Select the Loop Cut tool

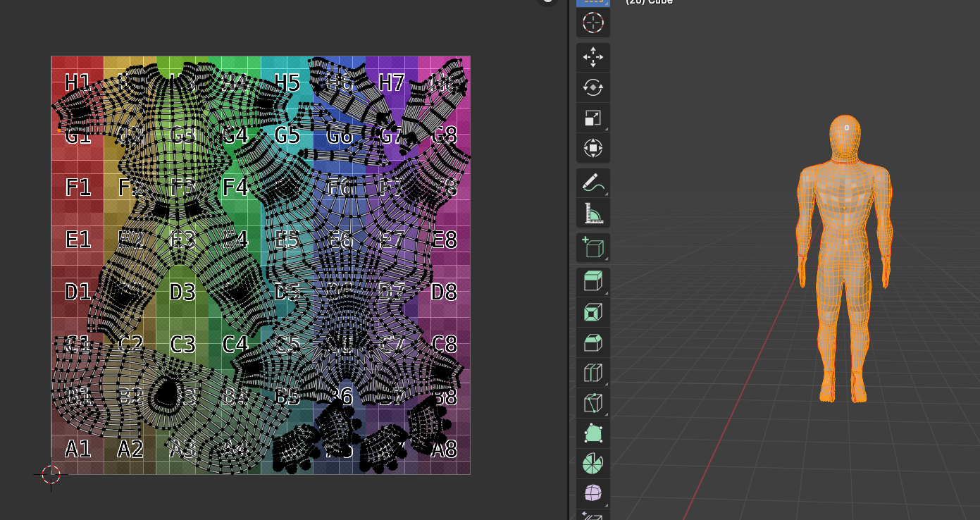[x=593, y=373]
